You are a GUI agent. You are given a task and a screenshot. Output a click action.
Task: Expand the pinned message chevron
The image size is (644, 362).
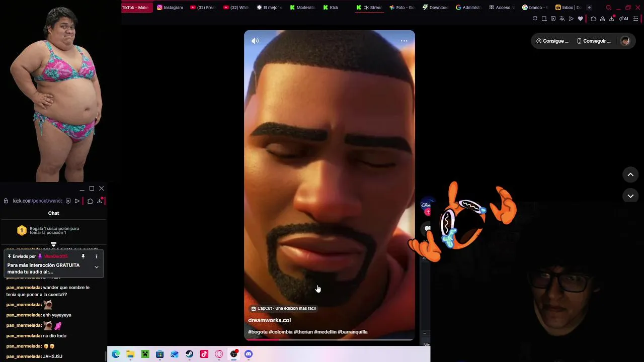97,267
